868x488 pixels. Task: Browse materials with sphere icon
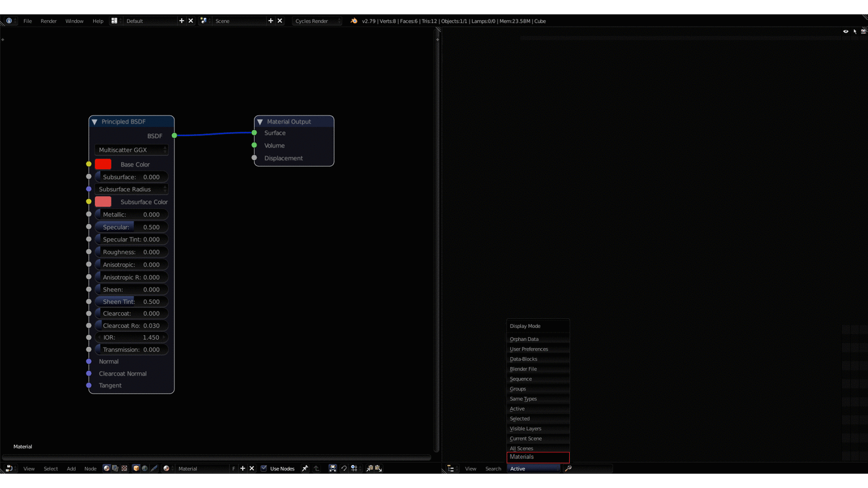pyautogui.click(x=167, y=468)
